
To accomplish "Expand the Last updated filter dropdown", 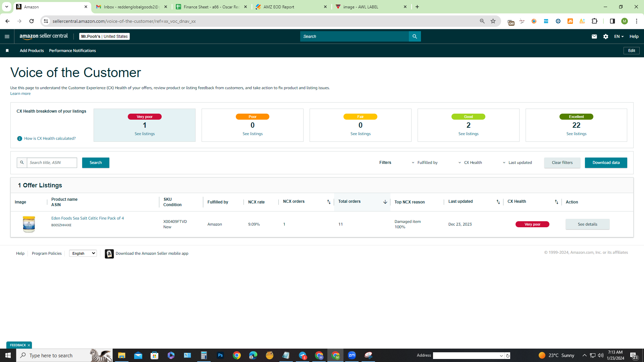I will [x=517, y=163].
